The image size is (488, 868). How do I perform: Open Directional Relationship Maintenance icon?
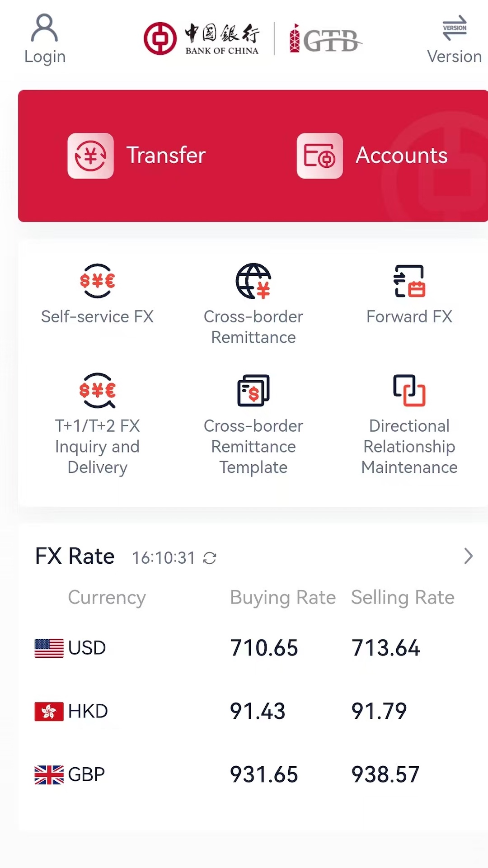point(409,390)
